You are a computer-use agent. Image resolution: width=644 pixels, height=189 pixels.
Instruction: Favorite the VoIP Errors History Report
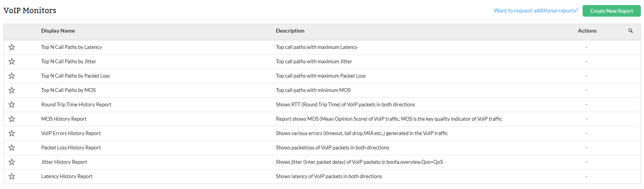(x=12, y=134)
